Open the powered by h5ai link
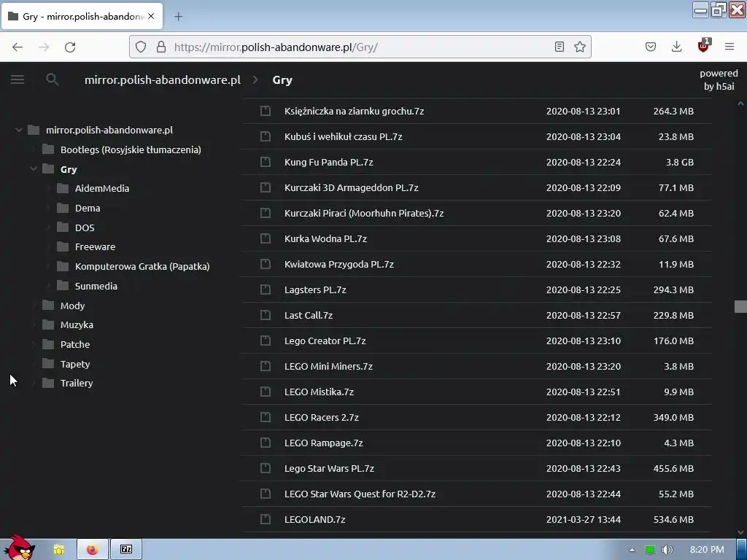Screen dimensions: 747x560 tap(719, 79)
